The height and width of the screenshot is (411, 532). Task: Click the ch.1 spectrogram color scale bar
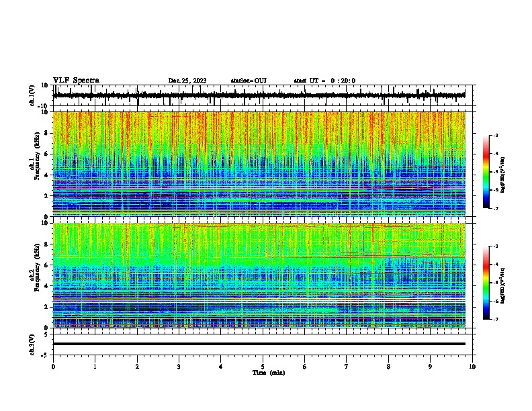(x=486, y=172)
